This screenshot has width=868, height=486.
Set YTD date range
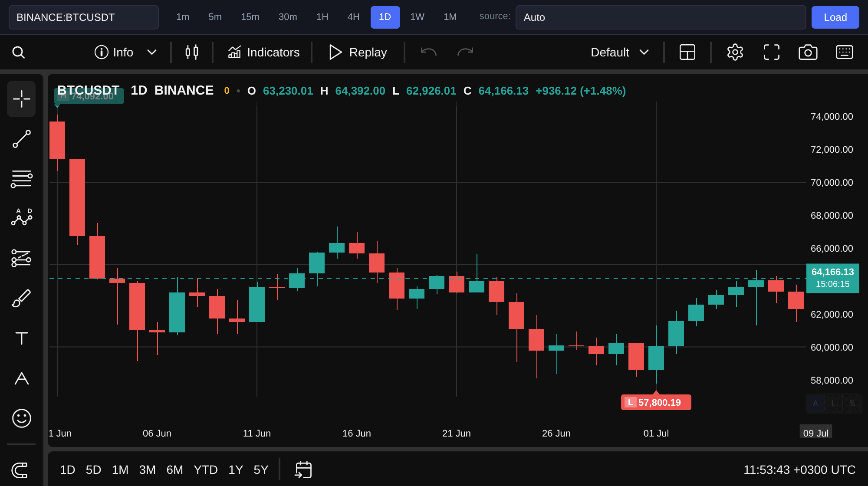pos(206,470)
